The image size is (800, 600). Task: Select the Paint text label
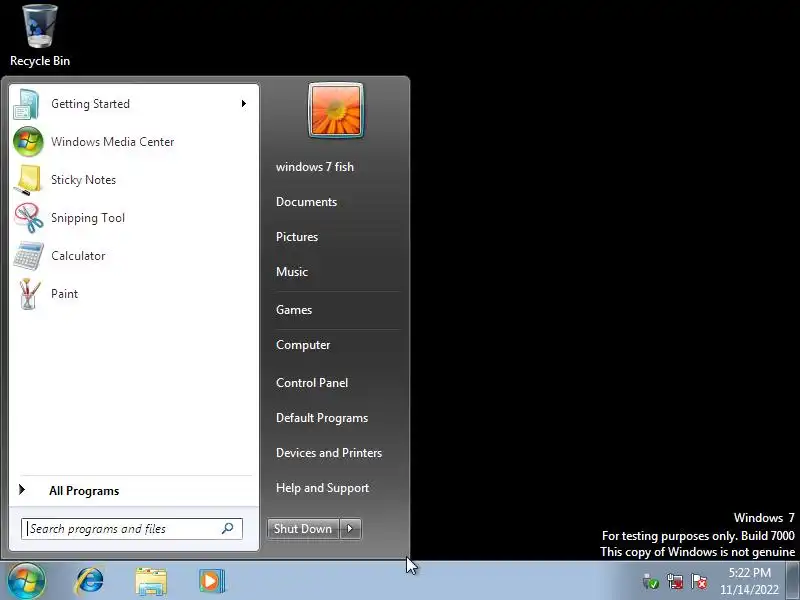coord(64,294)
